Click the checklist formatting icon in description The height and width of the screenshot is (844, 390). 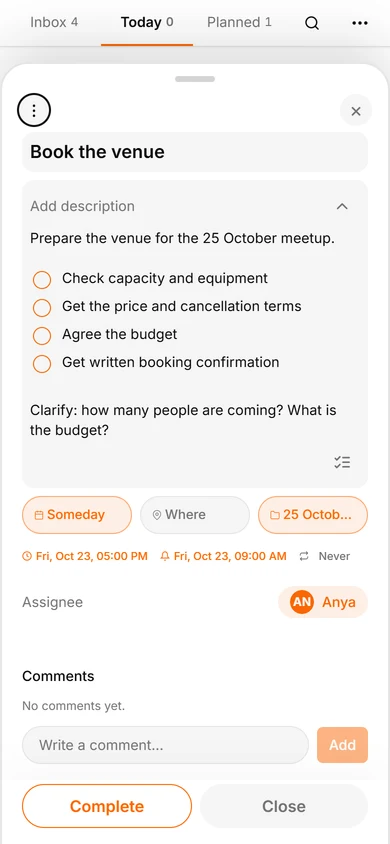point(342,462)
